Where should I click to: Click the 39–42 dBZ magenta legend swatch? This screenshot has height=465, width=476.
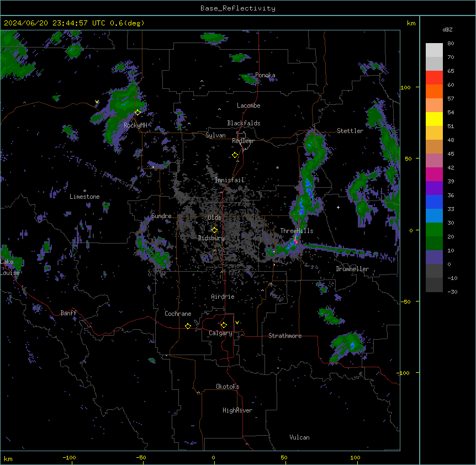(x=434, y=174)
